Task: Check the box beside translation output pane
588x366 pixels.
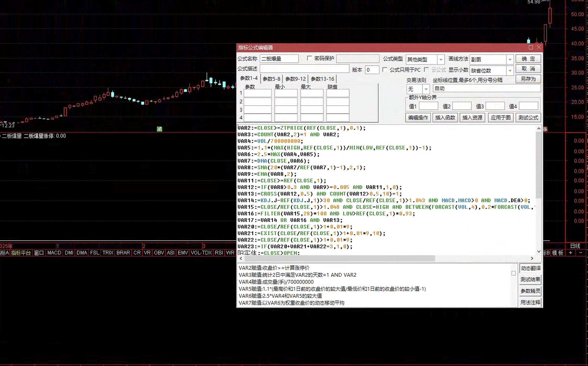Action: pos(514,273)
